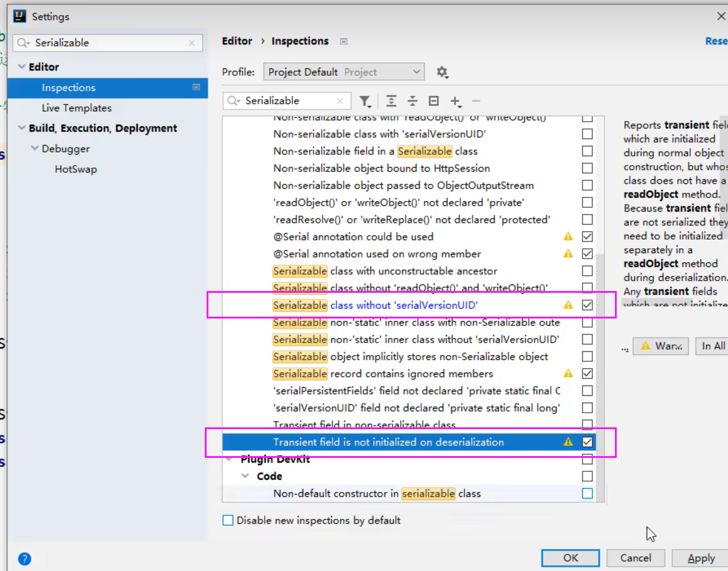This screenshot has height=571, width=728.
Task: Clear the left settings search box
Action: [x=192, y=43]
